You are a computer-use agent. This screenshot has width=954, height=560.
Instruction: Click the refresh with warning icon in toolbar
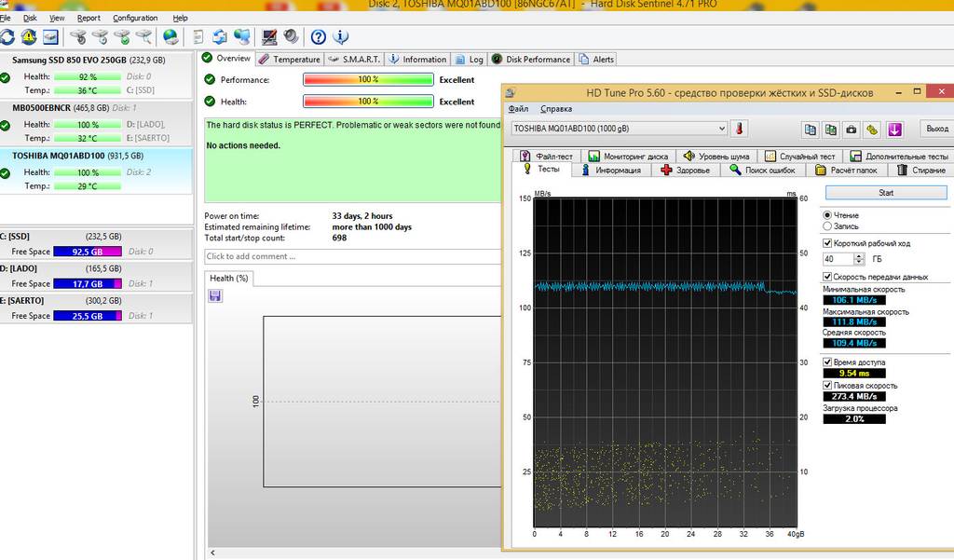click(29, 37)
